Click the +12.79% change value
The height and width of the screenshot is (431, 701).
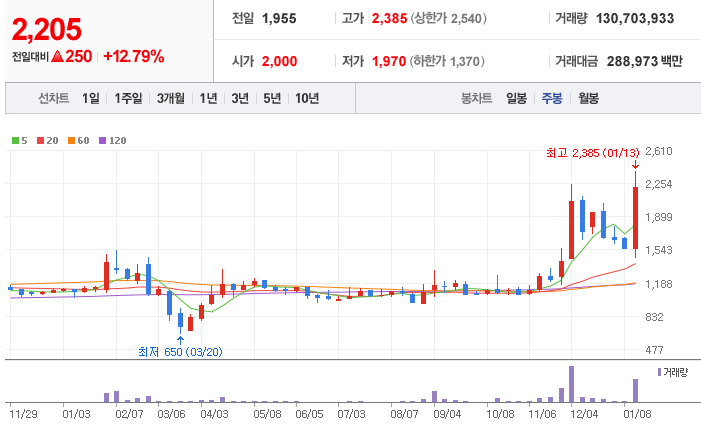click(x=134, y=56)
